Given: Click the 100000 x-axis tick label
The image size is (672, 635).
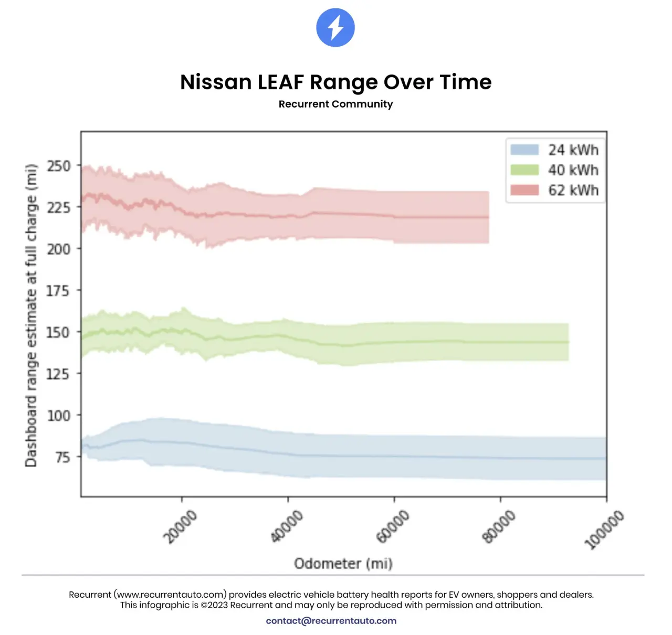Looking at the screenshot, I should click(x=604, y=530).
